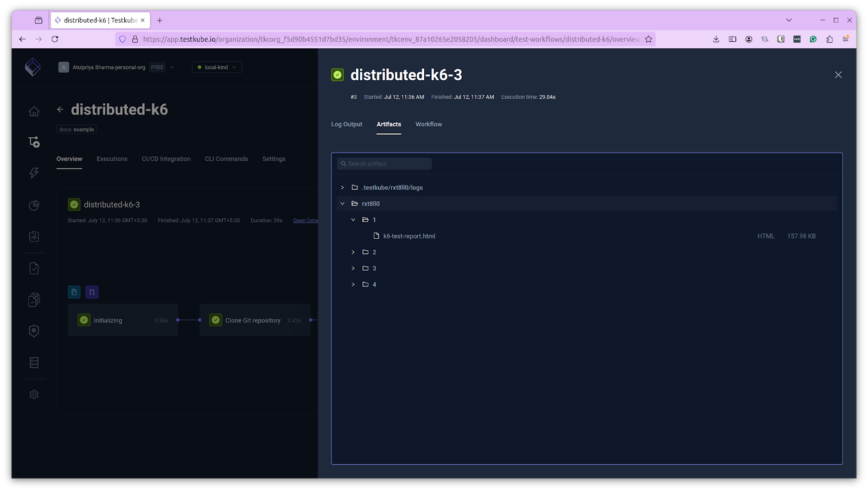The height and width of the screenshot is (491, 868).
Task: Click the Testkube logo icon
Action: [x=33, y=67]
